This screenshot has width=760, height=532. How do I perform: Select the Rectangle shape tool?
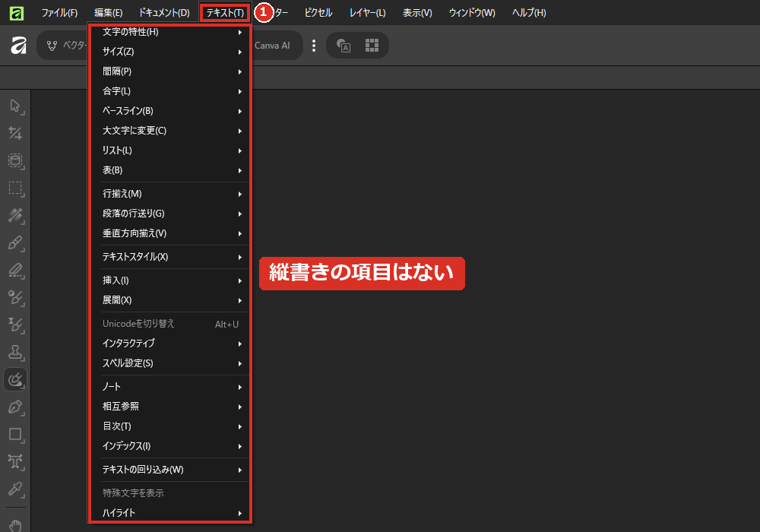click(15, 435)
